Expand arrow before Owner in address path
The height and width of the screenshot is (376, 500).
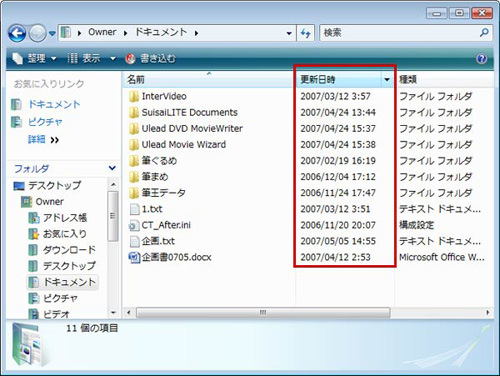[x=79, y=33]
